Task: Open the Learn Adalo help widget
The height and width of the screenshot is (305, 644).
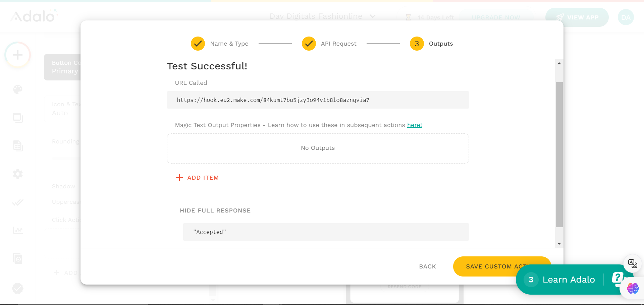Action: (x=569, y=280)
